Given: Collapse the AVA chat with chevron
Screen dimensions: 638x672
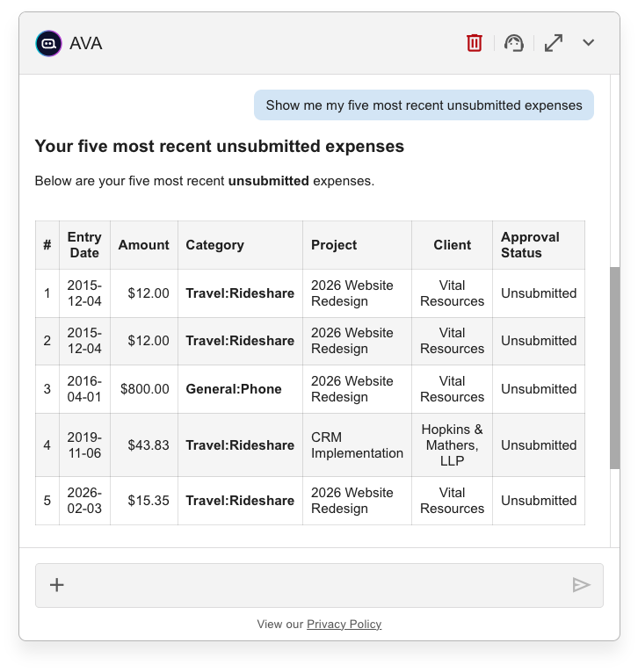Looking at the screenshot, I should [589, 42].
